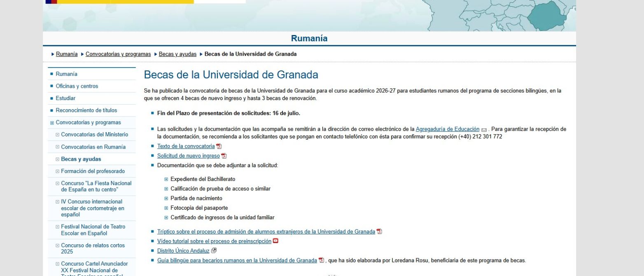
Task: Open PDF icon beside Solicitud de nuevo ingreso
Action: [x=224, y=156]
